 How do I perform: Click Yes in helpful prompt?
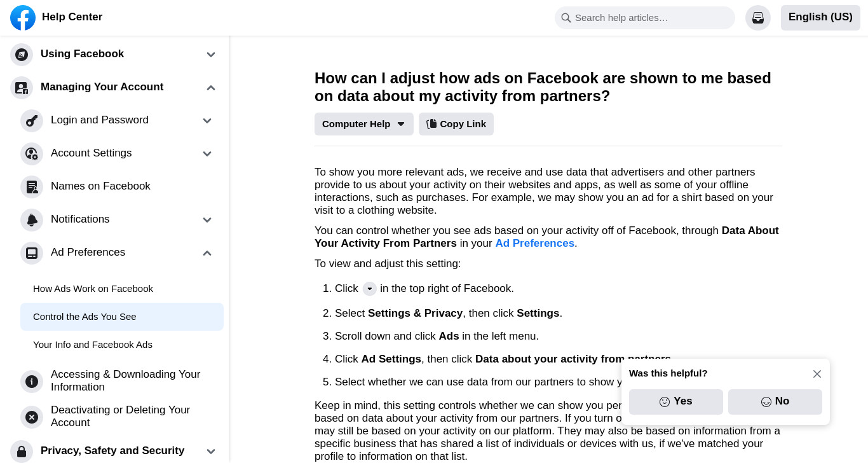676,402
